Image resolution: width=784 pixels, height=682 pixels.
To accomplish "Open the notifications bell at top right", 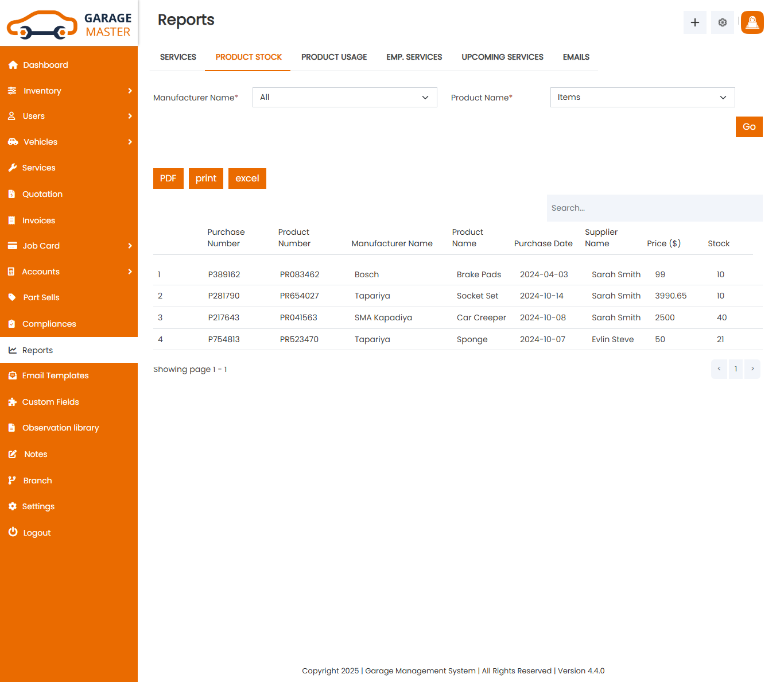I will click(x=752, y=22).
